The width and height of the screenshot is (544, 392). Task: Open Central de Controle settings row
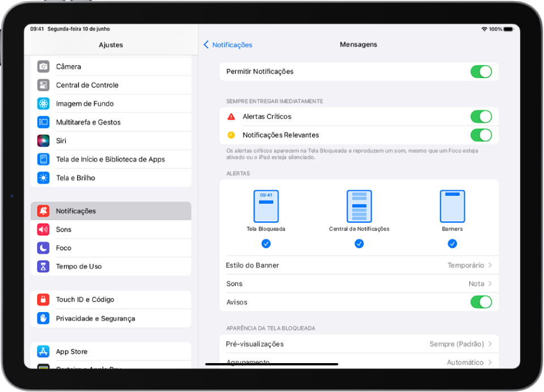pos(111,85)
